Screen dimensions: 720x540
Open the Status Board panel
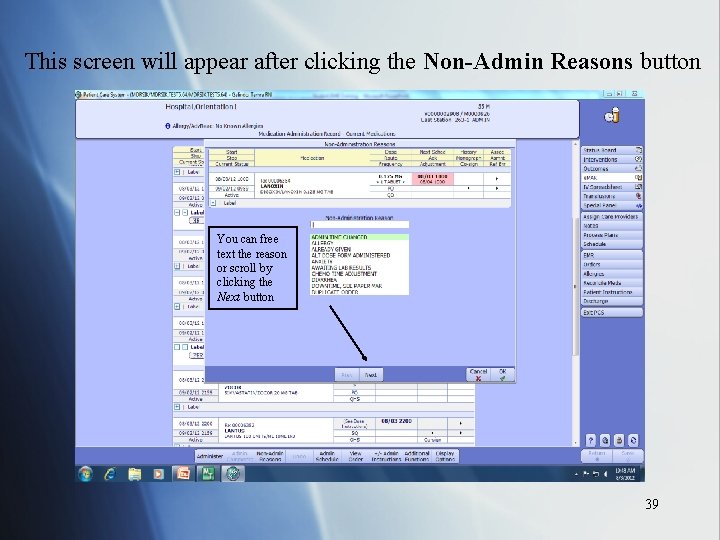[612, 150]
